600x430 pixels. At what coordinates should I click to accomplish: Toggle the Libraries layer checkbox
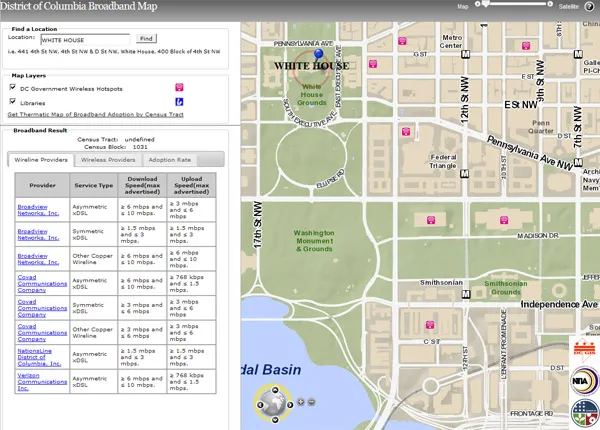pyautogui.click(x=12, y=102)
